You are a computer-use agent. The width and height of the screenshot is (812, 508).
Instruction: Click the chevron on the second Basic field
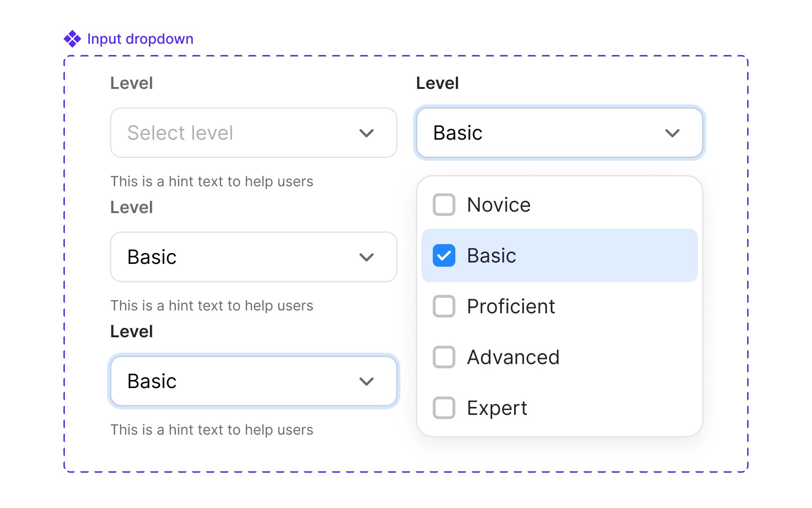pos(366,257)
